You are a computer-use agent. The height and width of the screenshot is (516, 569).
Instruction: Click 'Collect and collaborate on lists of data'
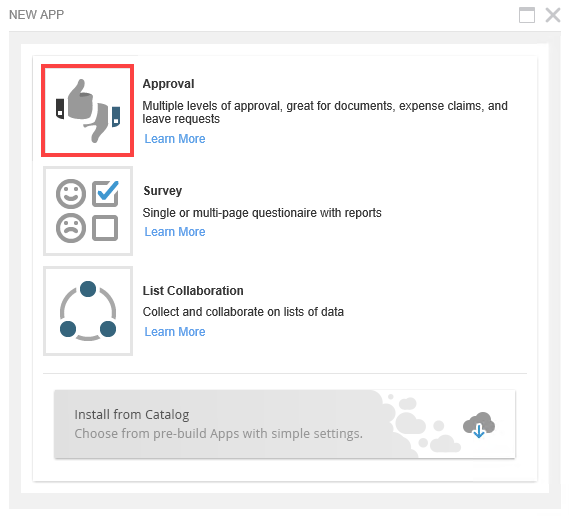click(x=243, y=312)
